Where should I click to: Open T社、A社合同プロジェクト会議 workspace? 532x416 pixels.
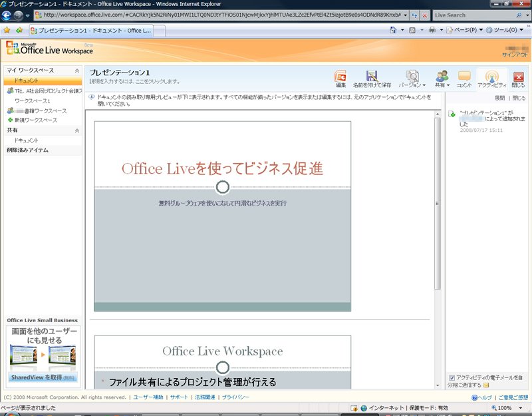(48, 91)
